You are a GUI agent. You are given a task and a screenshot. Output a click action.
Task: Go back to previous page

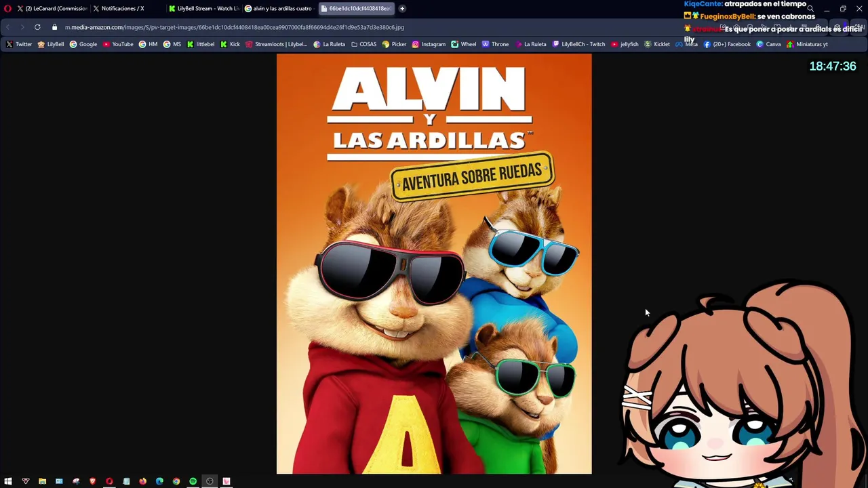[x=8, y=27]
